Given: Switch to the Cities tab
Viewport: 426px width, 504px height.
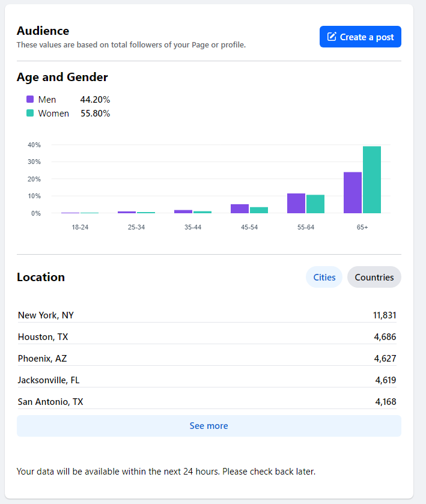Looking at the screenshot, I should [324, 278].
